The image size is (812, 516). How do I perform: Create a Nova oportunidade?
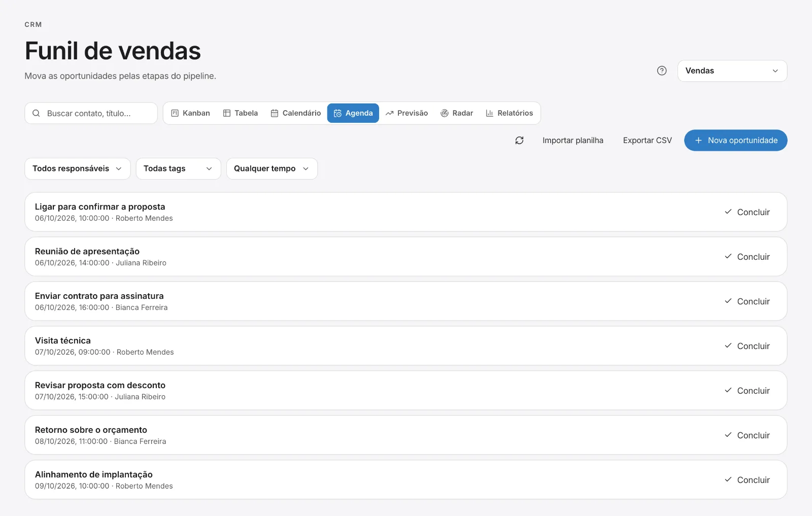pos(736,141)
